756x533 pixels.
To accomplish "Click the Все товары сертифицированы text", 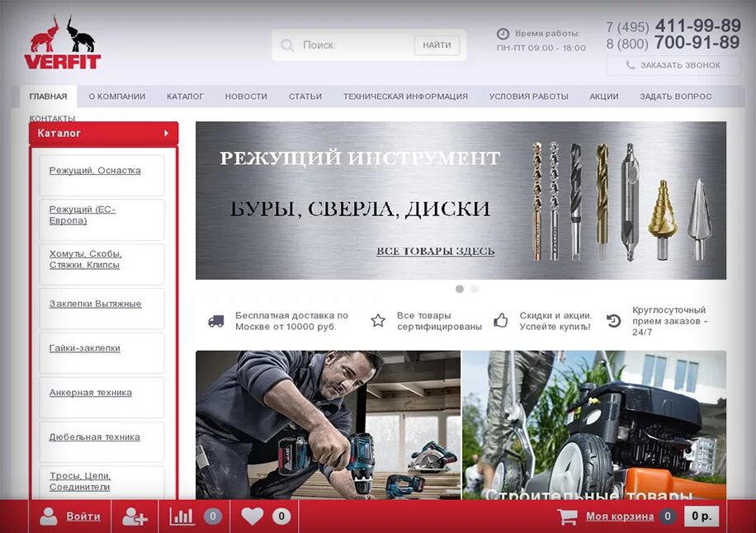I will pos(439,321).
